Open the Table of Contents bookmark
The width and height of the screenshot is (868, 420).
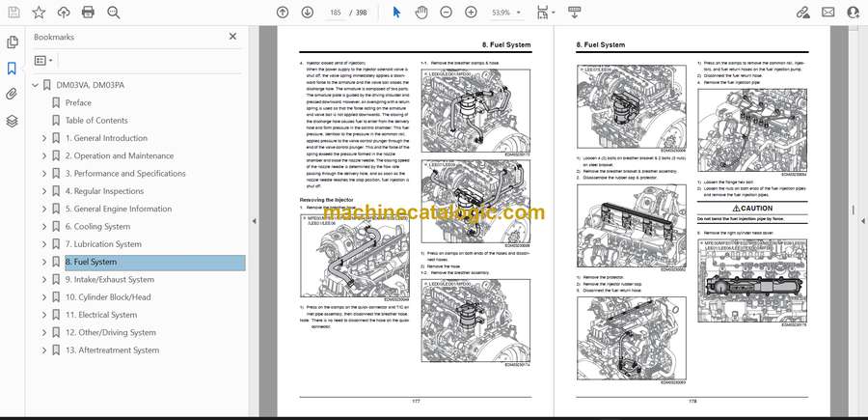tap(96, 121)
